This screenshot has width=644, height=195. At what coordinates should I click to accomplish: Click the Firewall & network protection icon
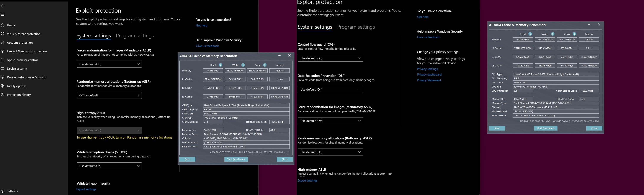[3, 51]
